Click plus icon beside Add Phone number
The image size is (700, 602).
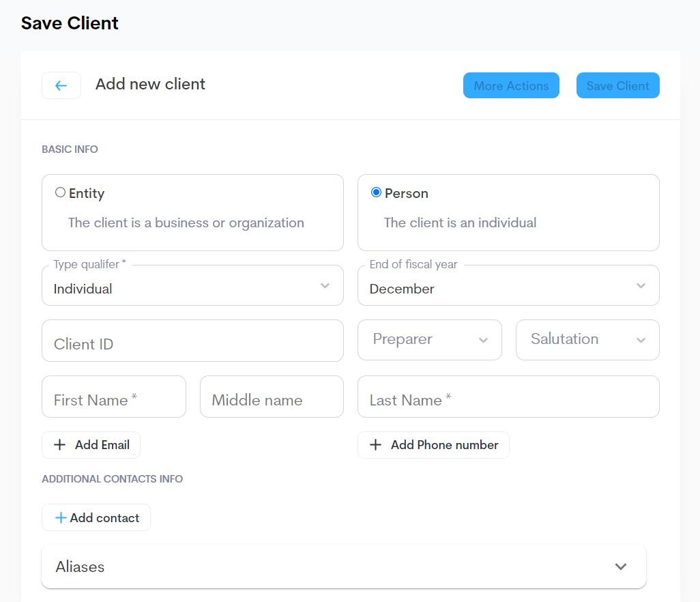click(x=375, y=445)
